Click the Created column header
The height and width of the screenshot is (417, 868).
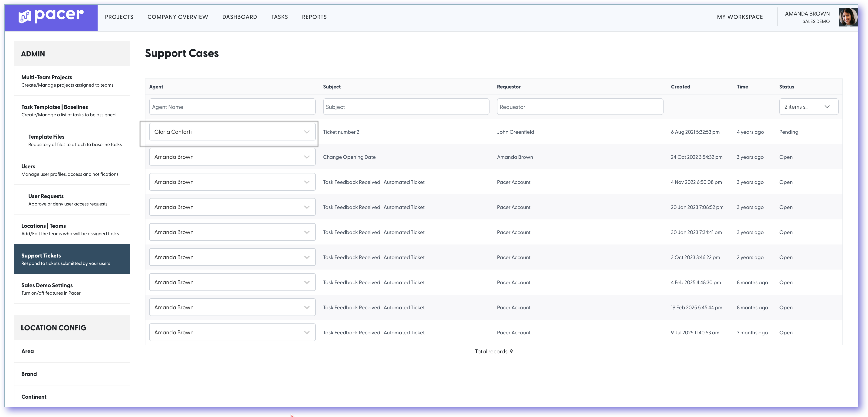[680, 87]
